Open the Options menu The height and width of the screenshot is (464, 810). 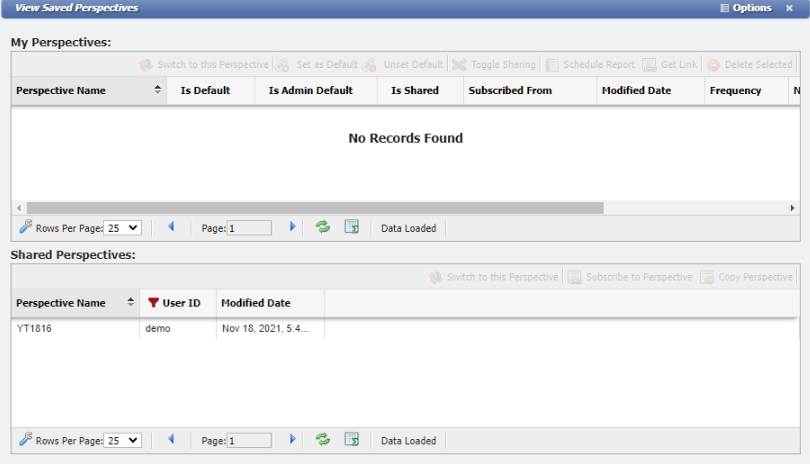pos(746,8)
